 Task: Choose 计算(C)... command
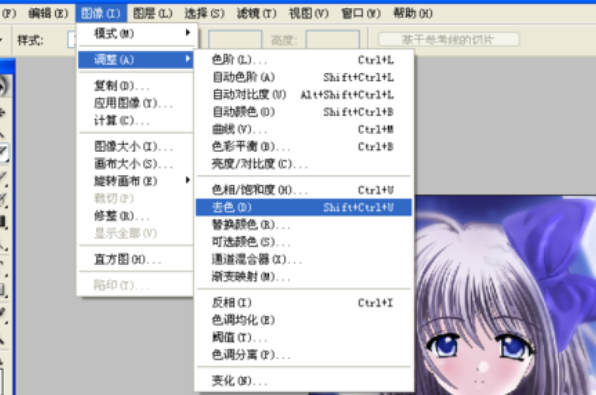136,121
